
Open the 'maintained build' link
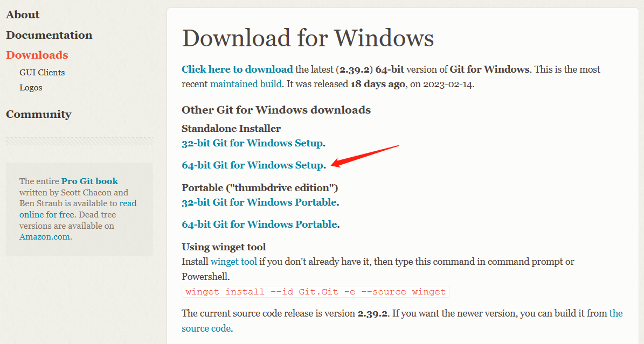(x=246, y=84)
